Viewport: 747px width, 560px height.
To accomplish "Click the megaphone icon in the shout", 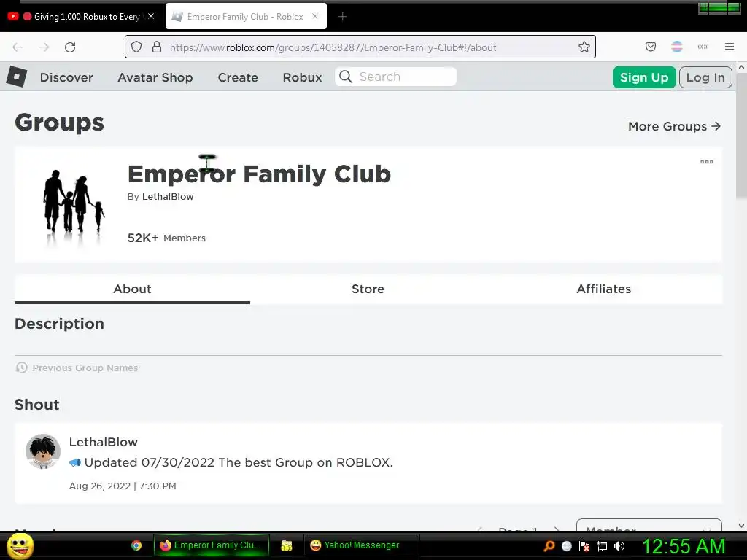I will [x=75, y=462].
